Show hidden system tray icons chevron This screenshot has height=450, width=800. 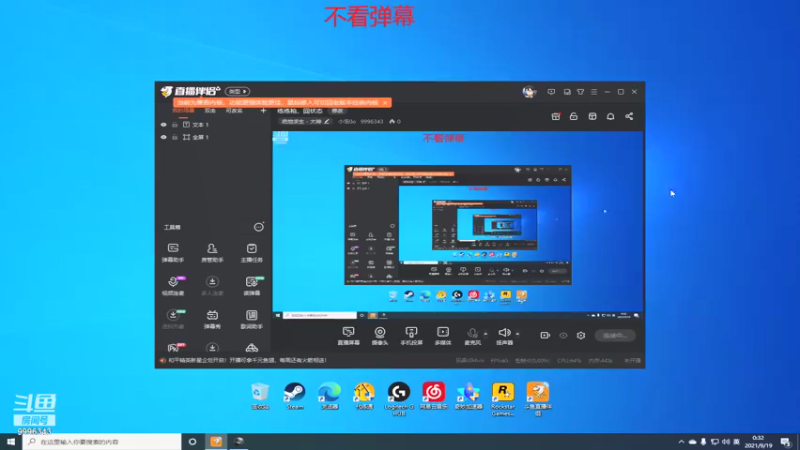coord(681,442)
